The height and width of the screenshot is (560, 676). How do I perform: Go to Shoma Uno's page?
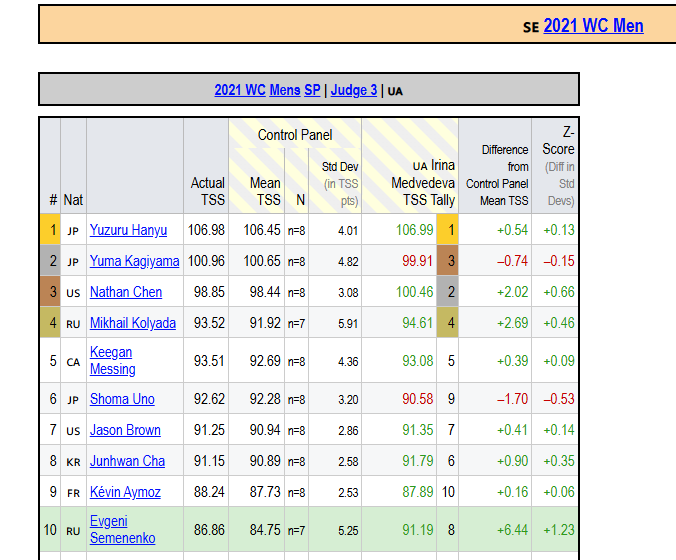tap(122, 399)
